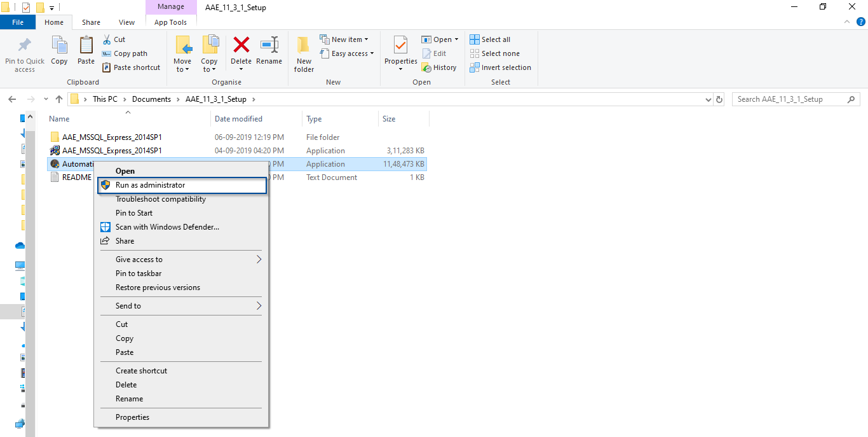This screenshot has width=868, height=437.
Task: Click the red Delete icon in ribbon
Action: 241,46
